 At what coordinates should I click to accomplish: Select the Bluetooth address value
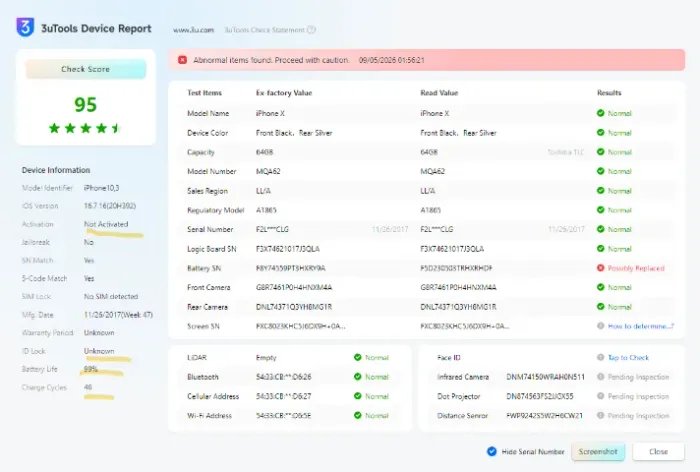click(283, 377)
